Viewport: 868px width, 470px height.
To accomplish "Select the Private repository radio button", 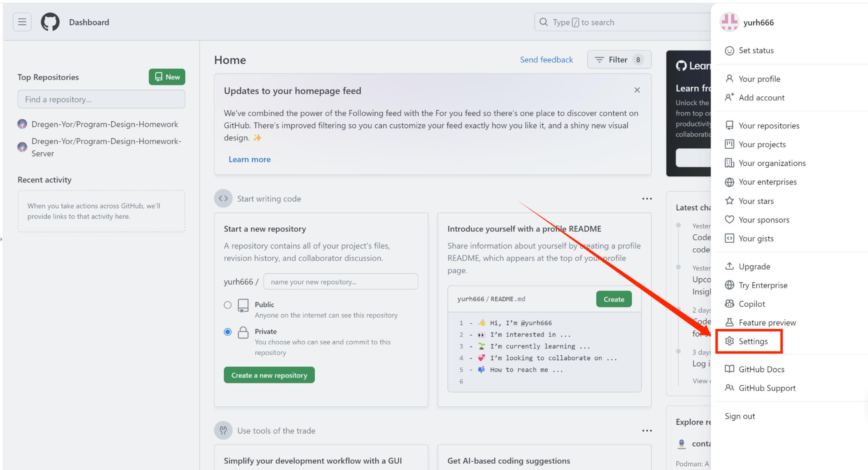I will coord(228,332).
